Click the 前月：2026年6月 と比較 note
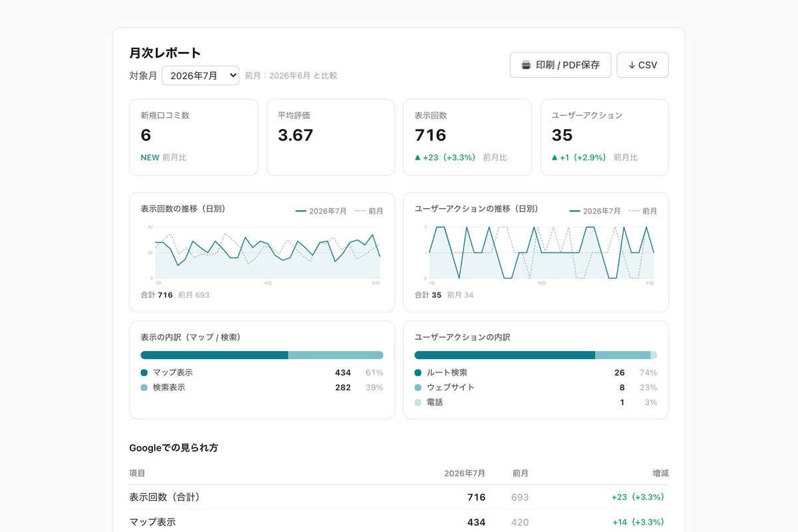This screenshot has width=798, height=532. pos(291,75)
